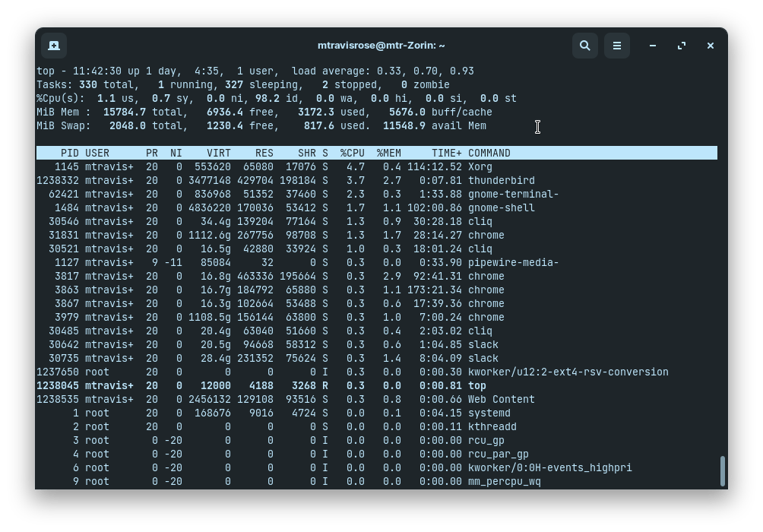The height and width of the screenshot is (532, 763).
Task: Open a new terminal tab
Action: click(x=52, y=46)
